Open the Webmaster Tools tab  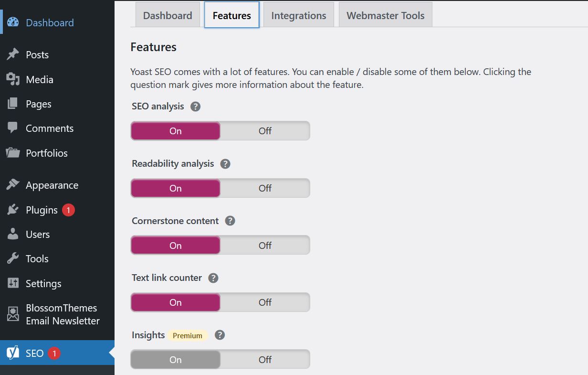(x=385, y=15)
